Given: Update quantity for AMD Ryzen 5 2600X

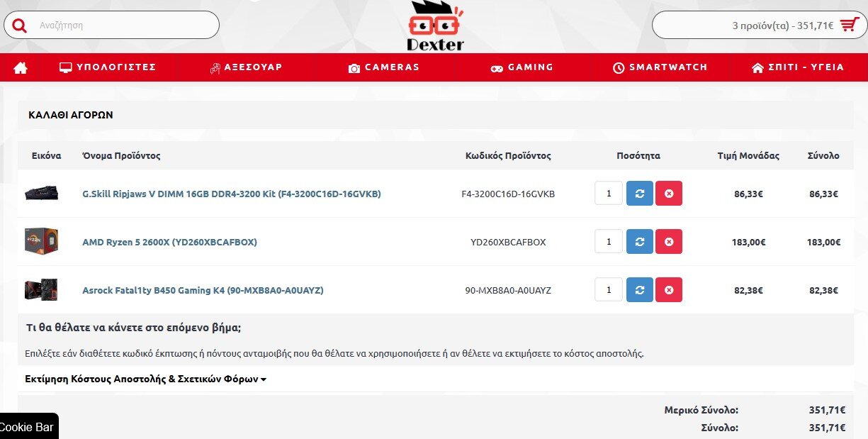Looking at the screenshot, I should [x=639, y=242].
